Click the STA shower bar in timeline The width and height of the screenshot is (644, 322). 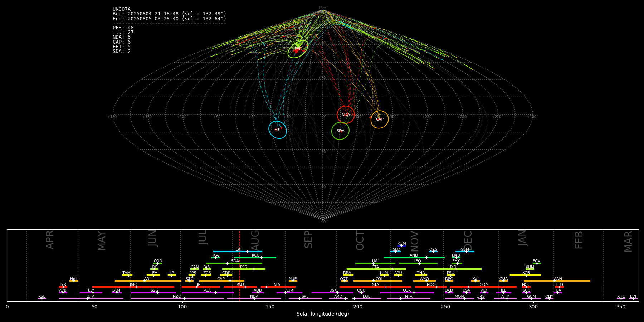point(375,287)
